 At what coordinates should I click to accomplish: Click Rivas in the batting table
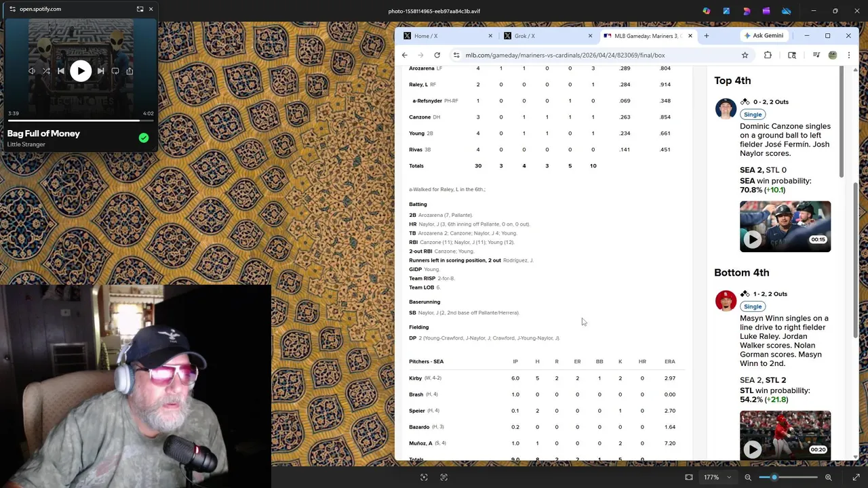416,150
